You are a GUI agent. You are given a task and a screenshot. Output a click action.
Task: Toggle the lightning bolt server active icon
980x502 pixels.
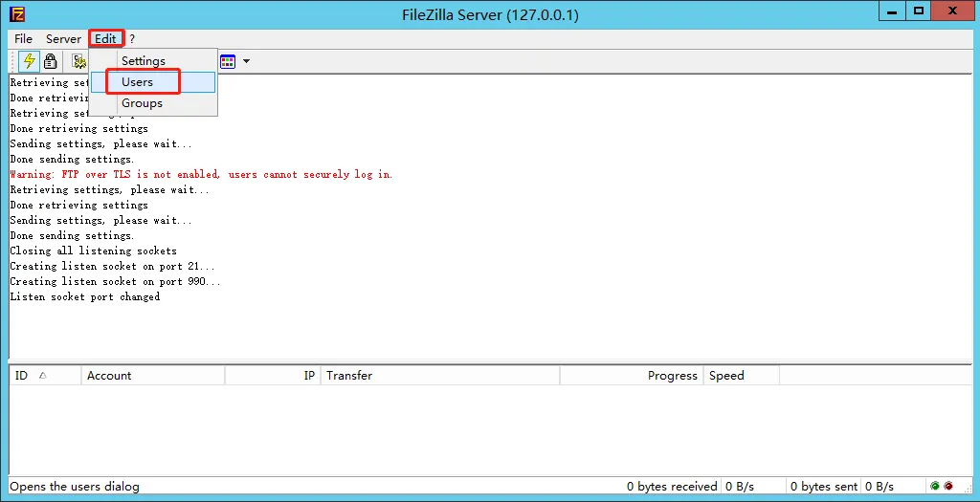click(29, 61)
